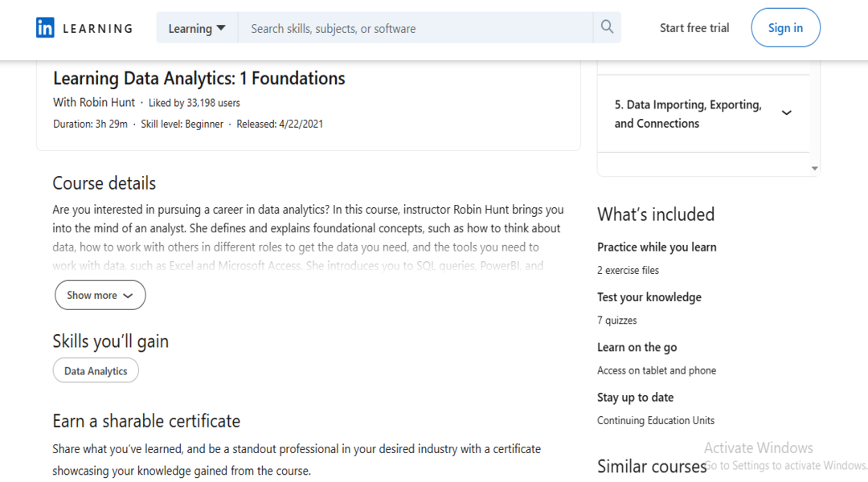Click the Sign in button
The width and height of the screenshot is (868, 482).
(x=785, y=27)
